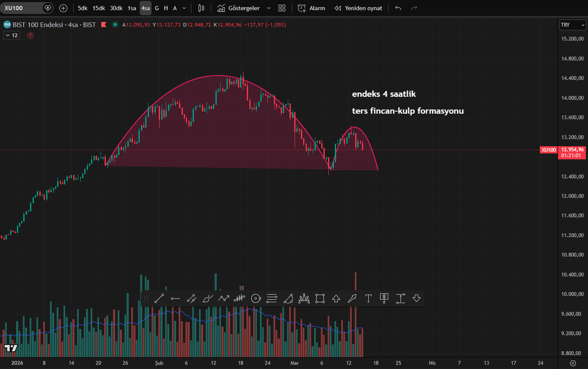Select the price note dollar tool

pos(384,298)
